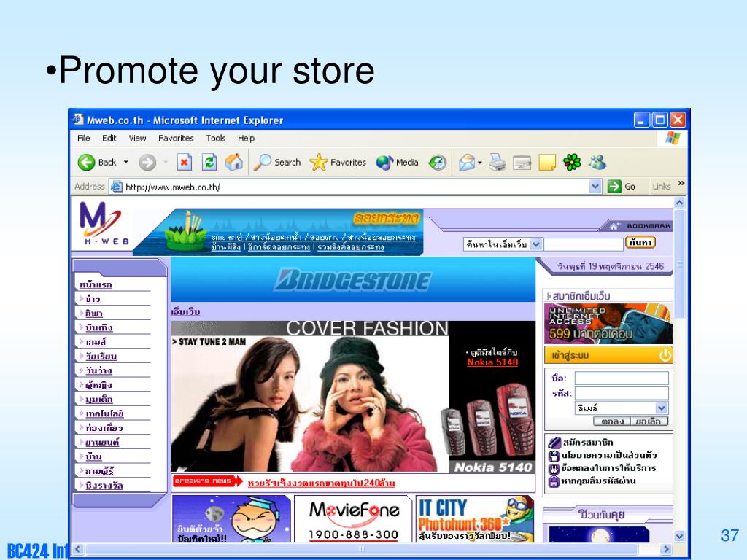The width and height of the screenshot is (747, 560).
Task: Click the ค้นหา search button
Action: 640,242
